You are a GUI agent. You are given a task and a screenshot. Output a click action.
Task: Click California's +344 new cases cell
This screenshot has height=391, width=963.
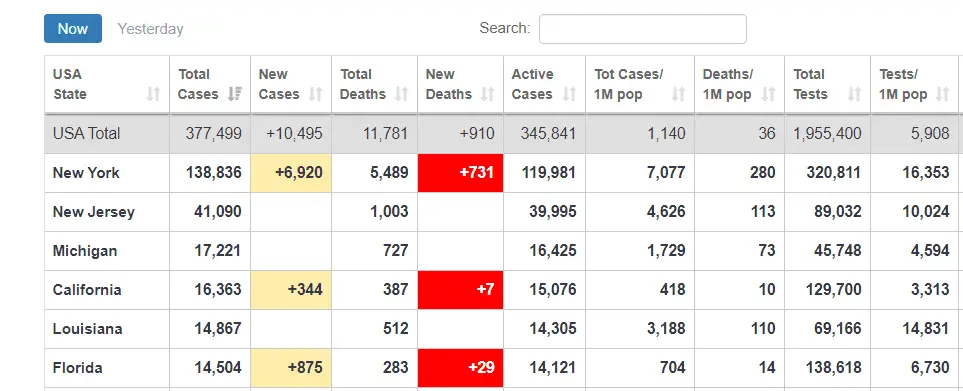point(291,290)
